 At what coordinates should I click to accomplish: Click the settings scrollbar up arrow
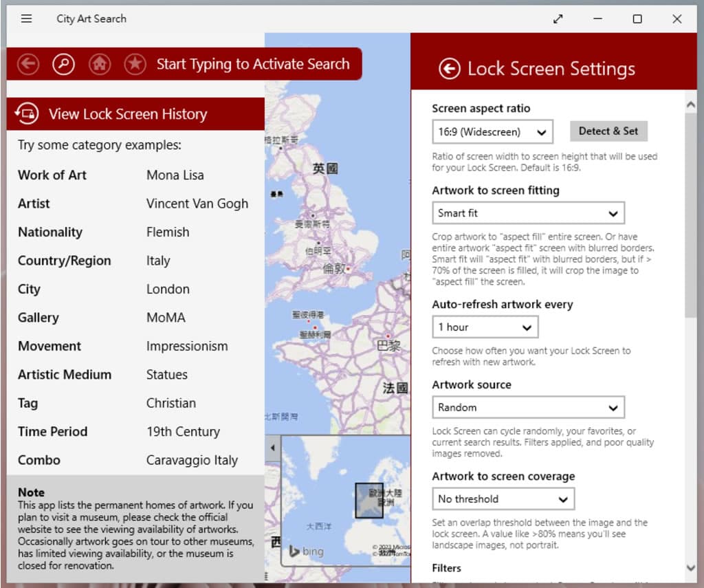tap(691, 105)
